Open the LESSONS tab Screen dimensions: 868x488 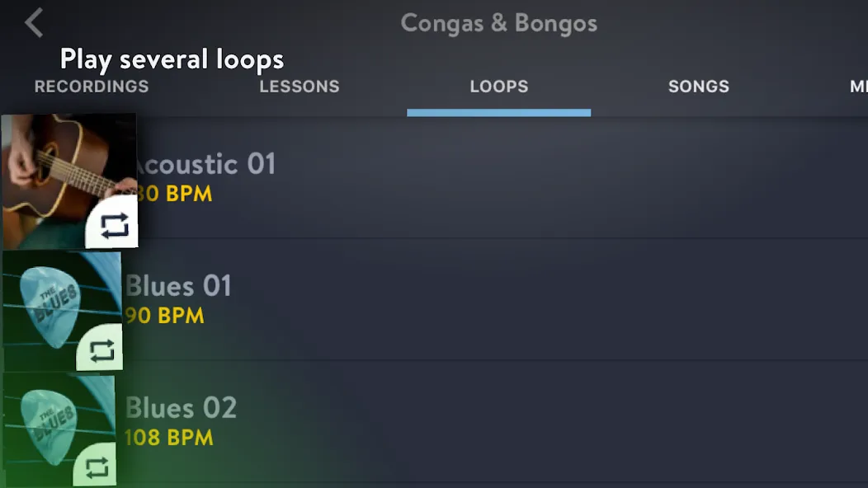click(x=299, y=86)
